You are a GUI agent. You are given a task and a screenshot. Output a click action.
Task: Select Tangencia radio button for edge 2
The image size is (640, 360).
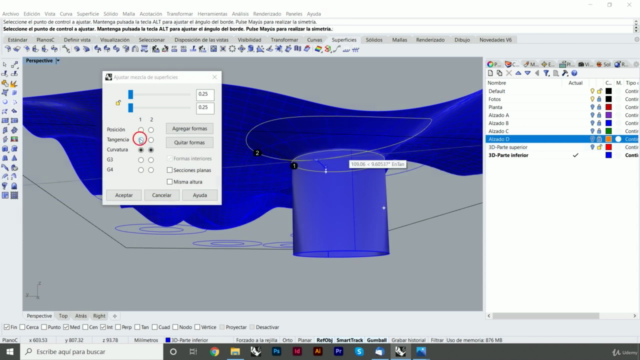pos(151,140)
